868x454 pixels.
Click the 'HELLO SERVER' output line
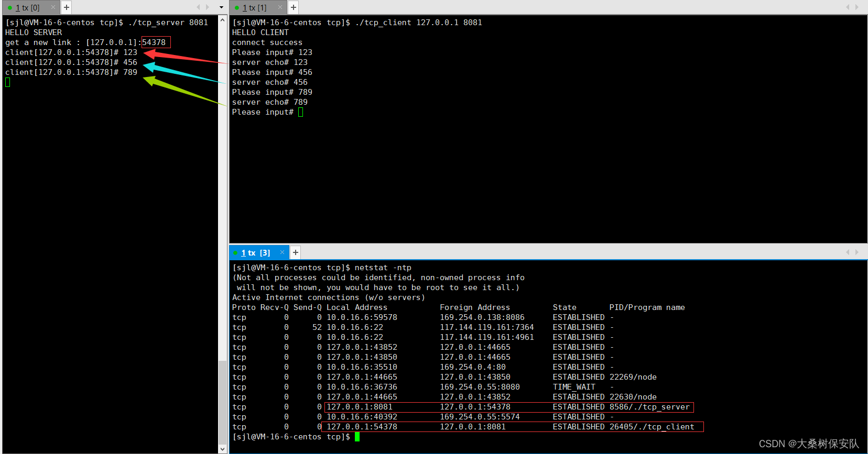coord(34,32)
